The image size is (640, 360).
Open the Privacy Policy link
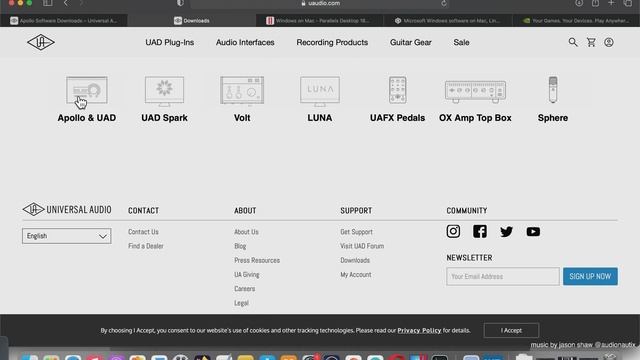pos(419,330)
